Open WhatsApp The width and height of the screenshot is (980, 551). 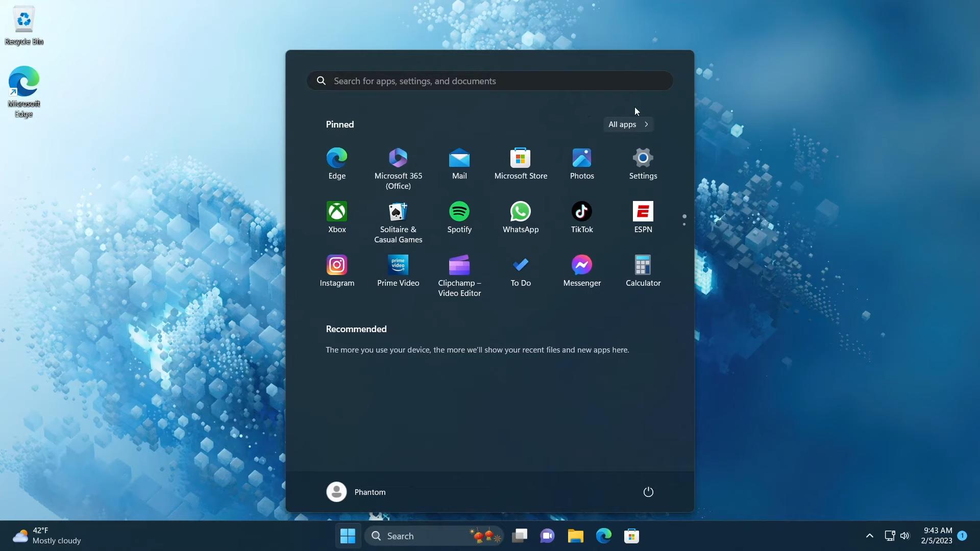coord(521,218)
